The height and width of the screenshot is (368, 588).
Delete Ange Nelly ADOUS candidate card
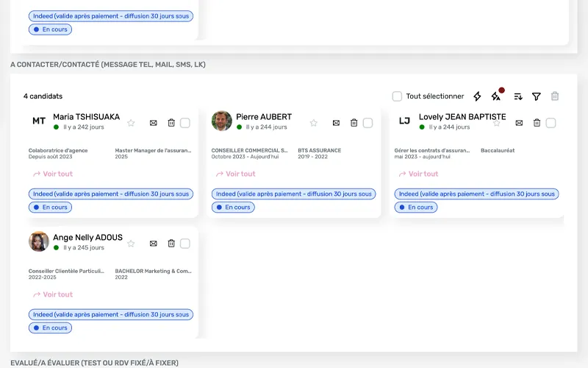click(x=171, y=244)
